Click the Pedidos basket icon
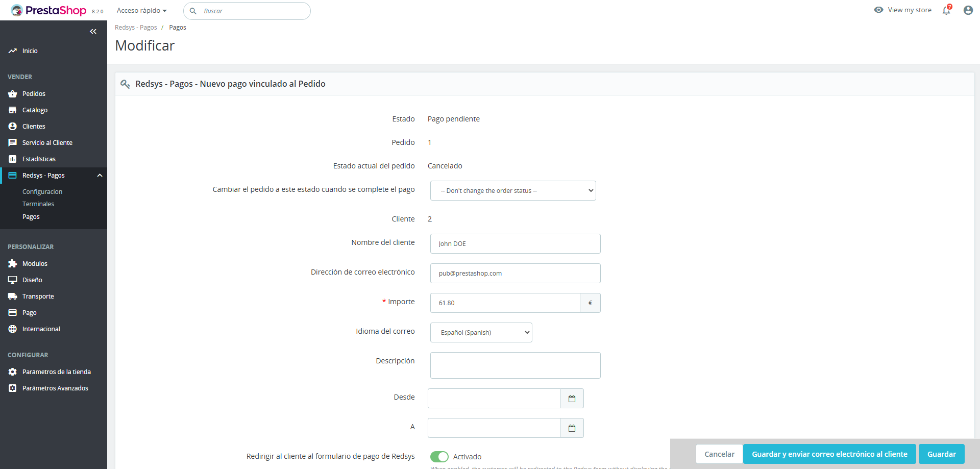The height and width of the screenshot is (469, 980). point(13,94)
